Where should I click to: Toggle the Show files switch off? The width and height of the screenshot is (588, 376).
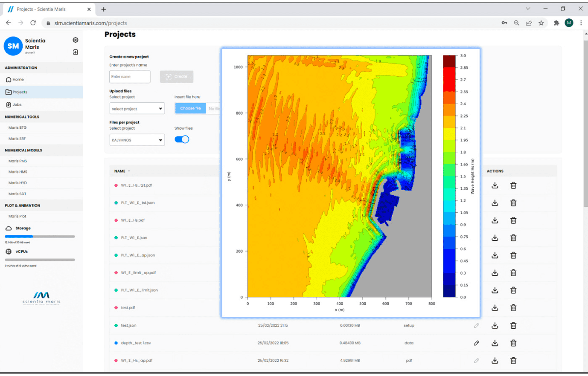tap(182, 139)
